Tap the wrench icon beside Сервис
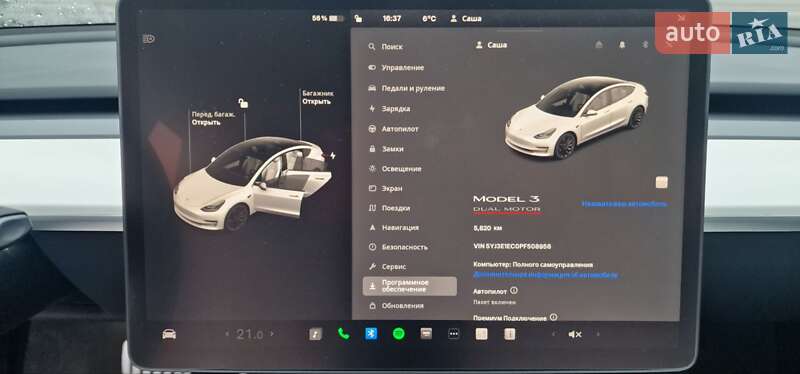This screenshot has width=800, height=374. [372, 266]
